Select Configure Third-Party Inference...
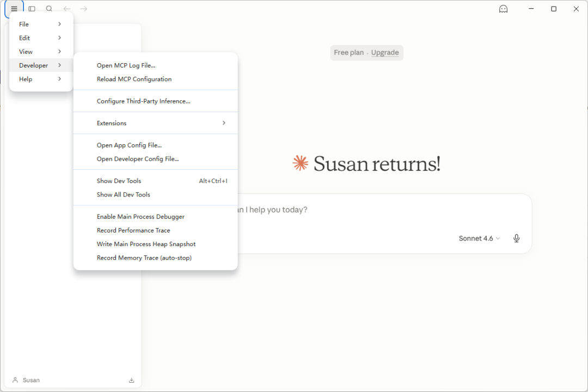 [156, 101]
